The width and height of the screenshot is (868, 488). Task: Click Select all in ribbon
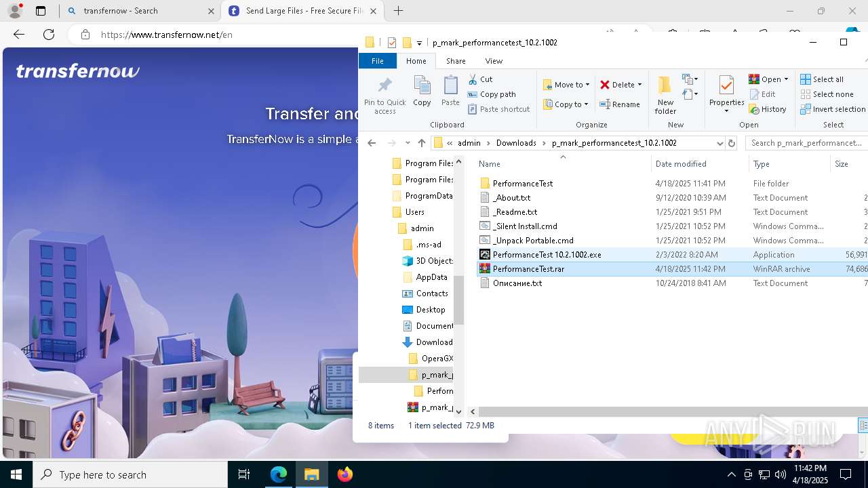click(822, 79)
